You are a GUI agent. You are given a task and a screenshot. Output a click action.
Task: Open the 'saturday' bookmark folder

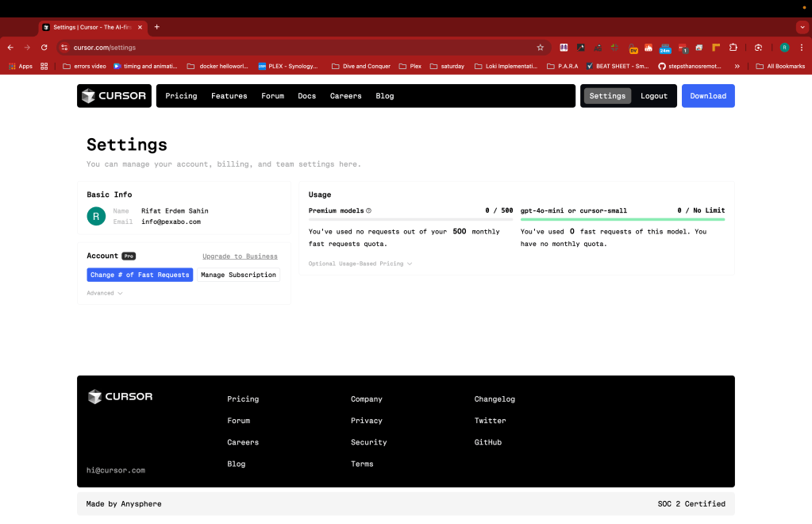coord(448,66)
